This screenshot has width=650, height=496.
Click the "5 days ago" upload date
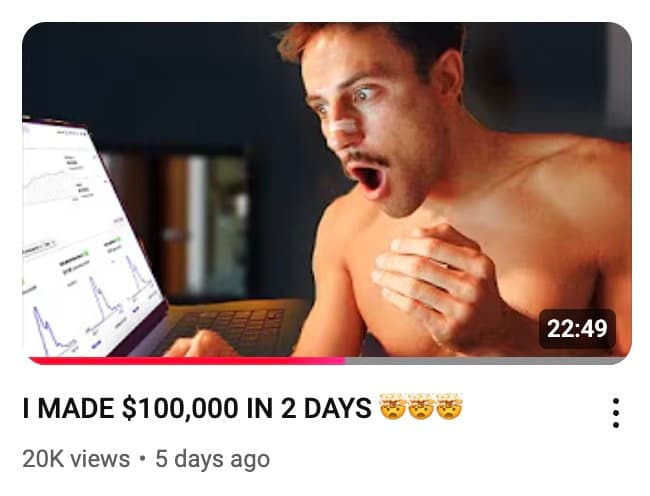pyautogui.click(x=213, y=459)
